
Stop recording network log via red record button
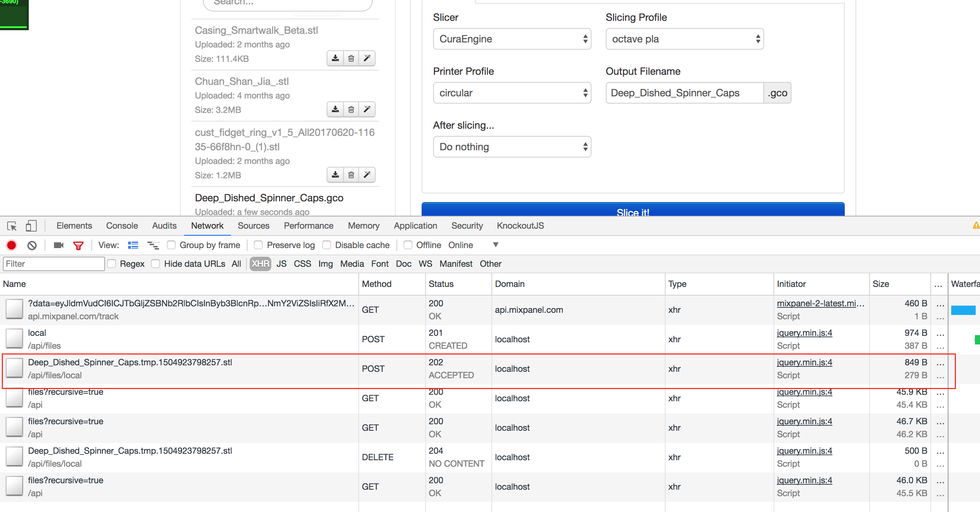coord(11,245)
